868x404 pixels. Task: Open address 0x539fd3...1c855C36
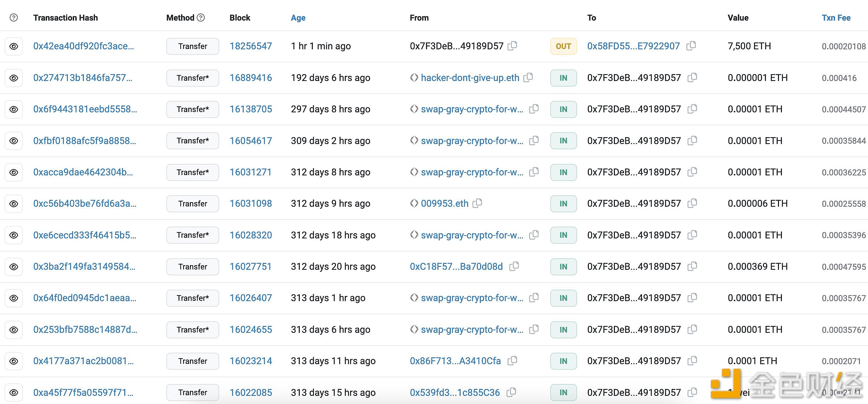tap(455, 393)
